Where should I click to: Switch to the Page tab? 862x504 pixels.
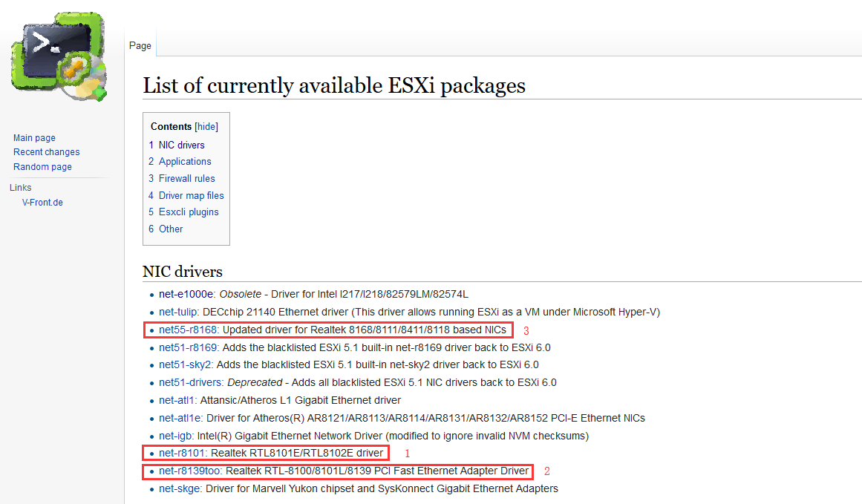(140, 45)
